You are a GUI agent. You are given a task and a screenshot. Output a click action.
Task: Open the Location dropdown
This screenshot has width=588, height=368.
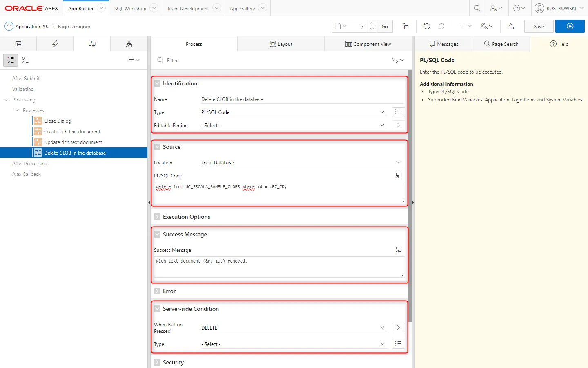tap(301, 162)
